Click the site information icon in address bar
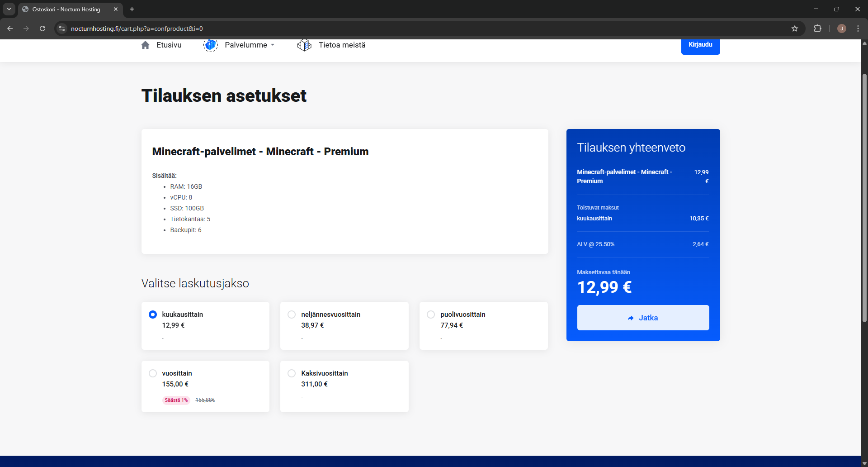The width and height of the screenshot is (868, 467). point(61,29)
